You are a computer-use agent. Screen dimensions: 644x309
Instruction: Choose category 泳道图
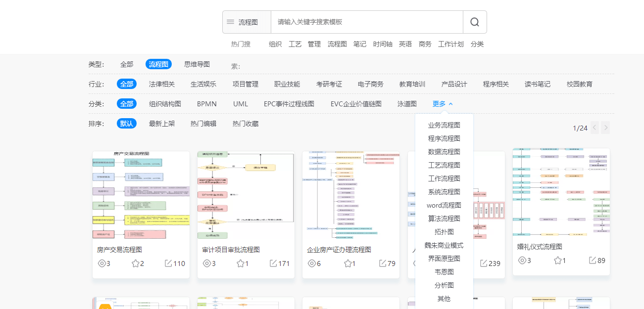[x=407, y=104]
